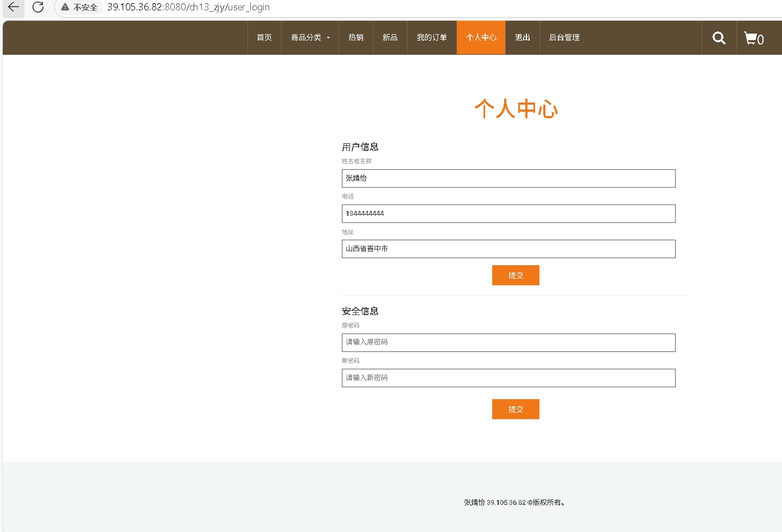Click 退出 to log out
The width and height of the screenshot is (782, 532).
tap(522, 37)
